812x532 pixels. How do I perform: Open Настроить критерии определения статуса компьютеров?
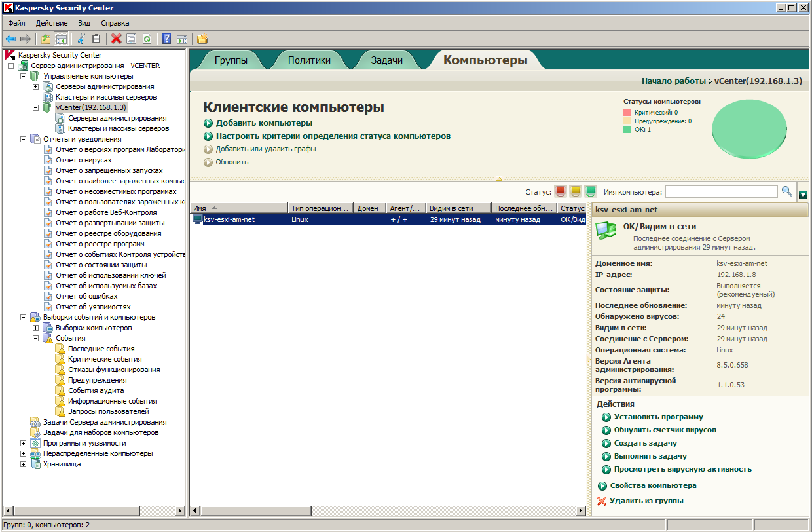333,136
